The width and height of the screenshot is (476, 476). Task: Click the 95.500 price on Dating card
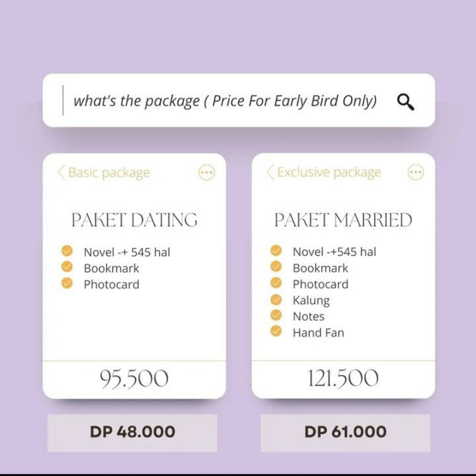pos(134,378)
